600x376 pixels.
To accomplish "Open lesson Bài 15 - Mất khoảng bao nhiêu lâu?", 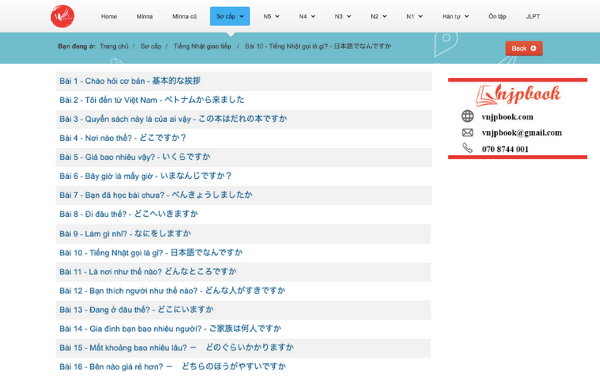I will (176, 348).
